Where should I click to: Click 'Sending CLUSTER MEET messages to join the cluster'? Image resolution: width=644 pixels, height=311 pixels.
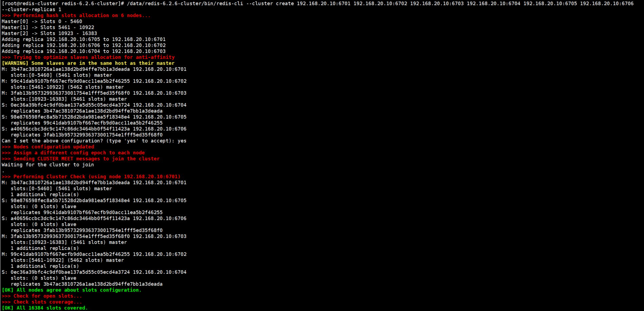tap(81, 159)
